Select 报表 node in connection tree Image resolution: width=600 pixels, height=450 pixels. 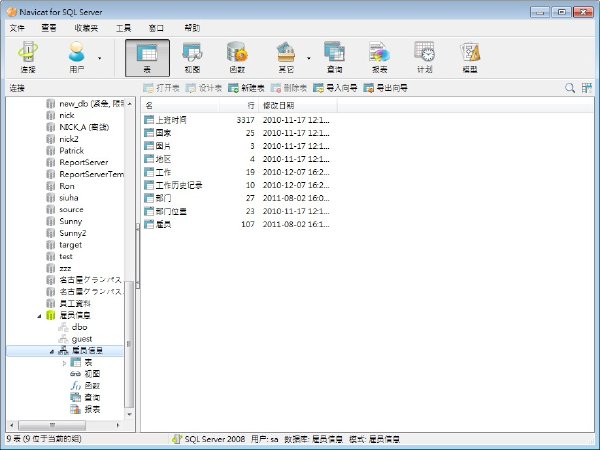pos(92,409)
